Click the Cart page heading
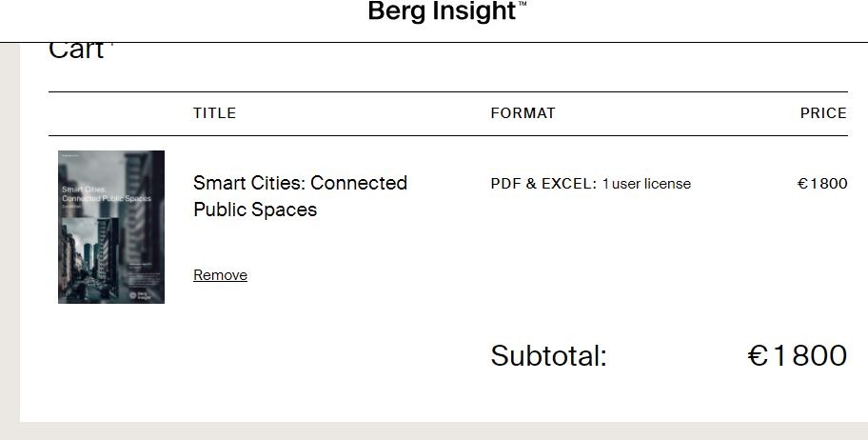The height and width of the screenshot is (440, 868). click(x=76, y=51)
